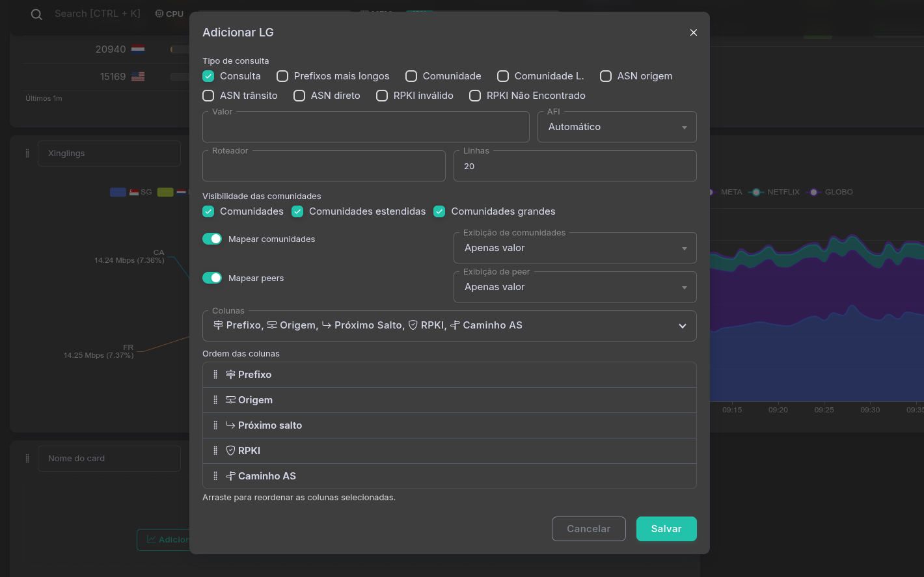Image resolution: width=924 pixels, height=577 pixels.
Task: Open the AFI Automático dropdown
Action: click(x=616, y=127)
